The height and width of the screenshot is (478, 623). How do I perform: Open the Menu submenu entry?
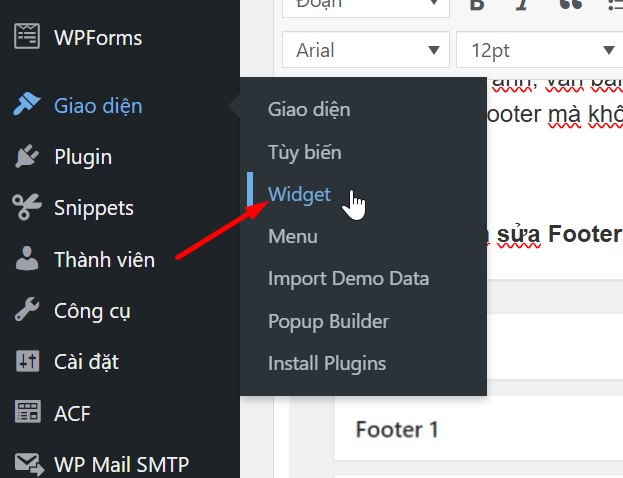[x=293, y=236]
